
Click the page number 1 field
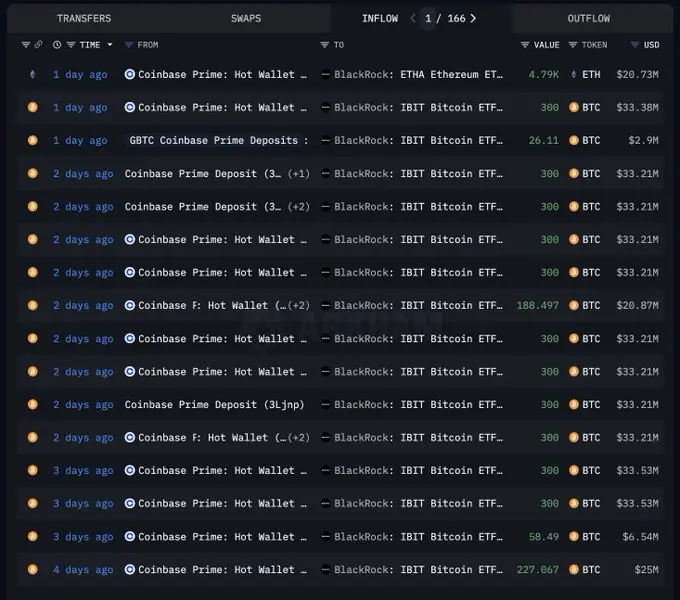point(428,18)
